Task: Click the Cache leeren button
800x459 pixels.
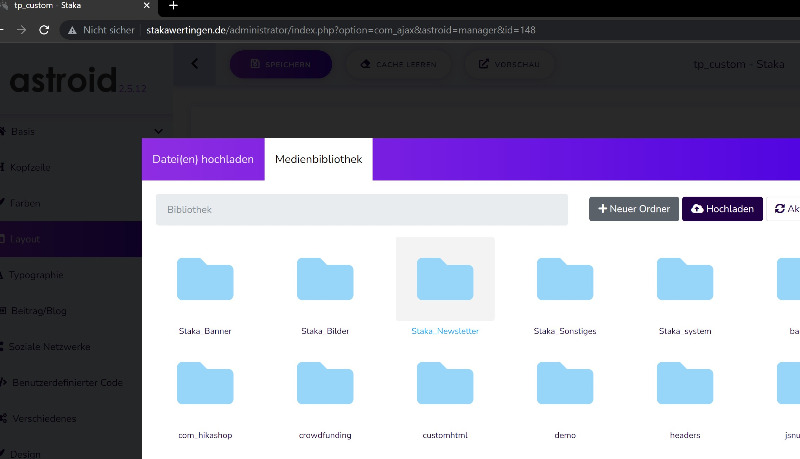Action: click(398, 64)
